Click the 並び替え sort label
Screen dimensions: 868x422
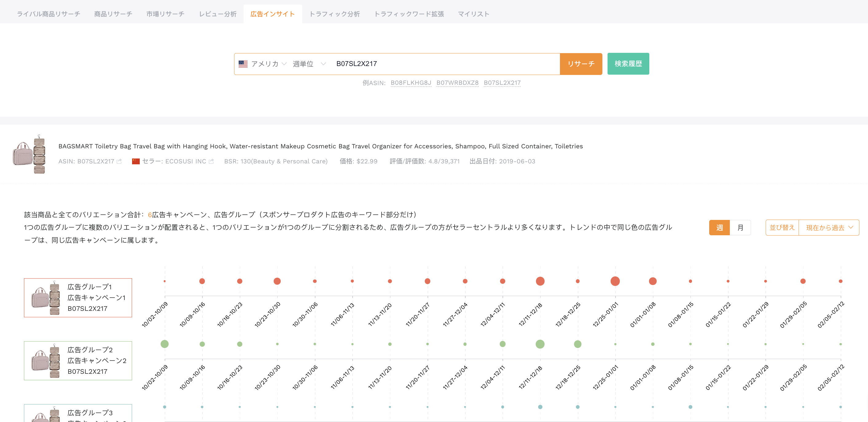[x=782, y=228]
